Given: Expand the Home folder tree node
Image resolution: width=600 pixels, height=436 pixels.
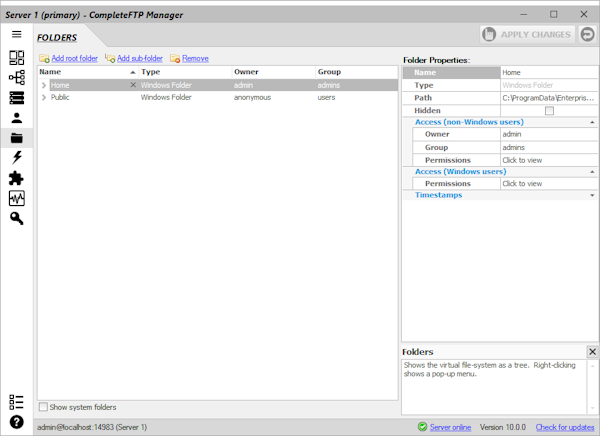Looking at the screenshot, I should [43, 86].
